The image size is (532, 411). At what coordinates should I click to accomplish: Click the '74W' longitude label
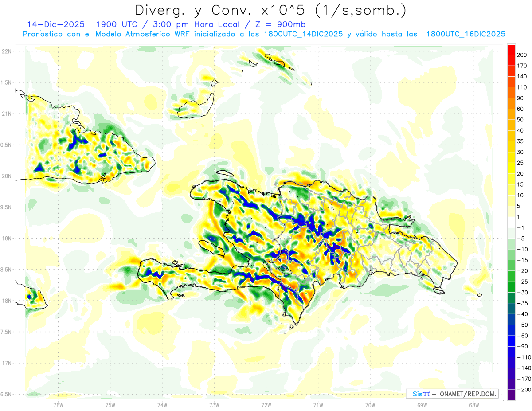[162, 405]
